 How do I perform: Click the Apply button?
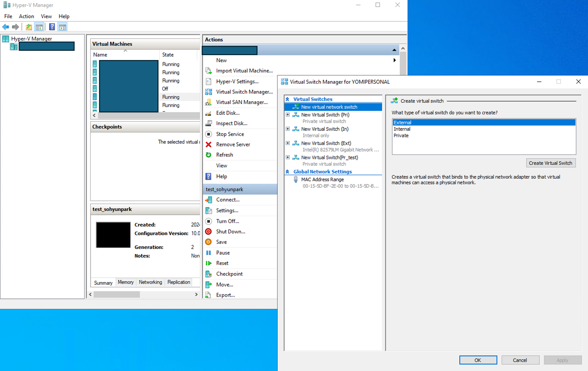coord(563,360)
